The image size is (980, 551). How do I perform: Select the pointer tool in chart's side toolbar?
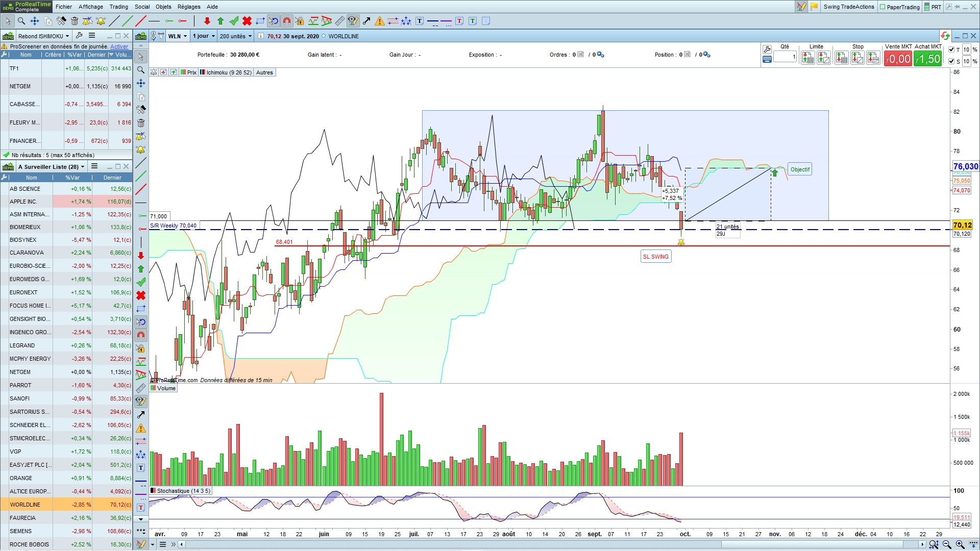tap(141, 57)
